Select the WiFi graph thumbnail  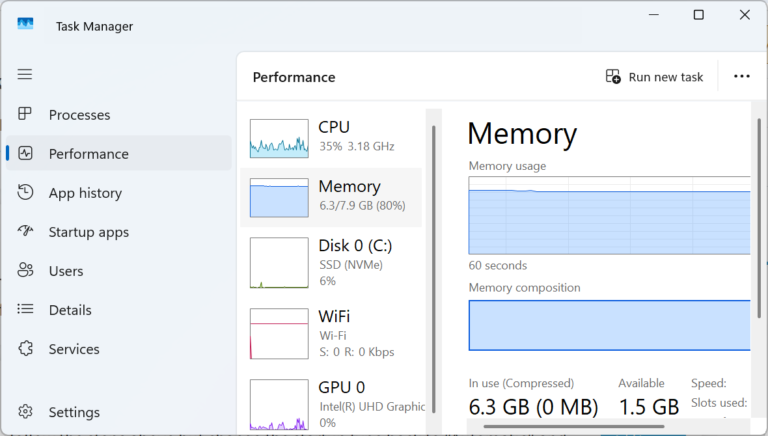(x=279, y=334)
